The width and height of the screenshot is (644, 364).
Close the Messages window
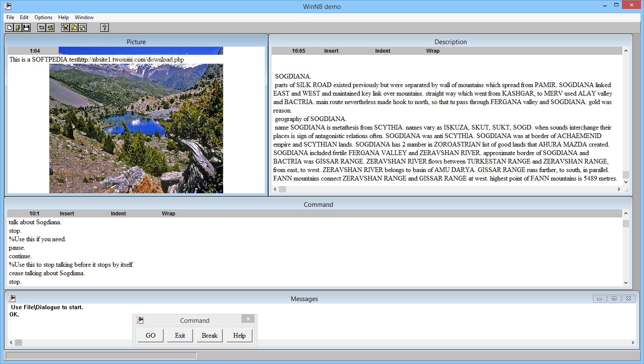629,299
